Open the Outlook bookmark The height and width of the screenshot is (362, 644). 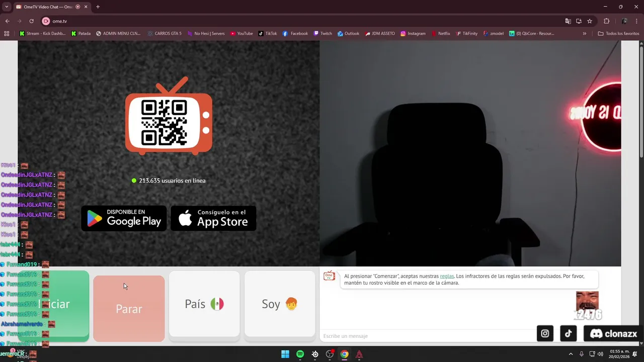(x=348, y=34)
